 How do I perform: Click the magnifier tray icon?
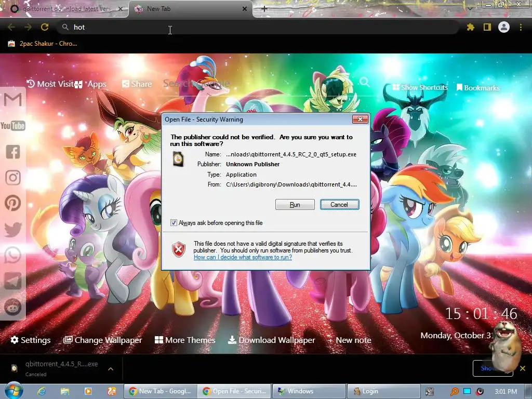tap(454, 392)
